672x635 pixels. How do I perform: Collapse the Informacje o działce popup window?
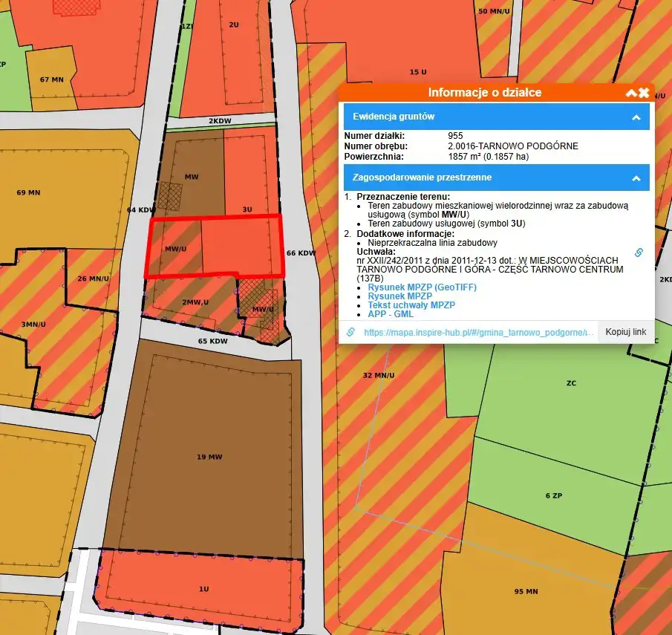[631, 93]
